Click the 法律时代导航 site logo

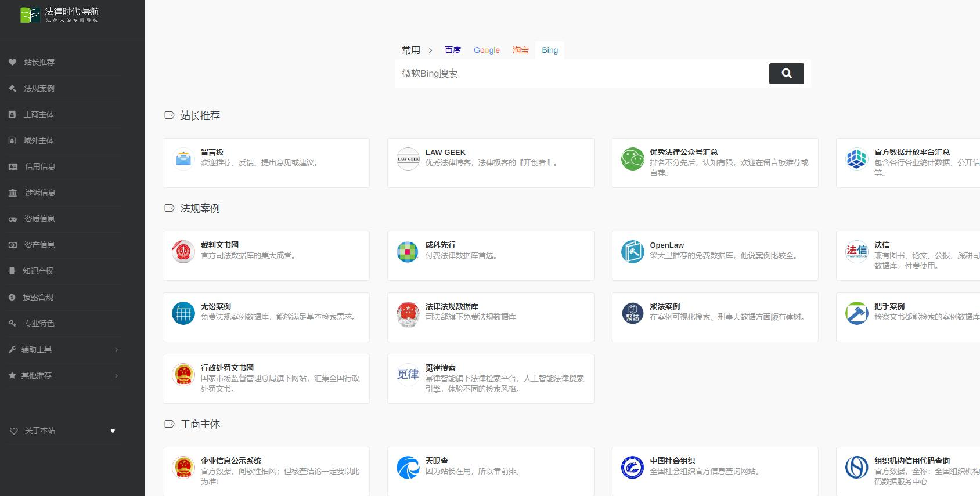point(60,15)
